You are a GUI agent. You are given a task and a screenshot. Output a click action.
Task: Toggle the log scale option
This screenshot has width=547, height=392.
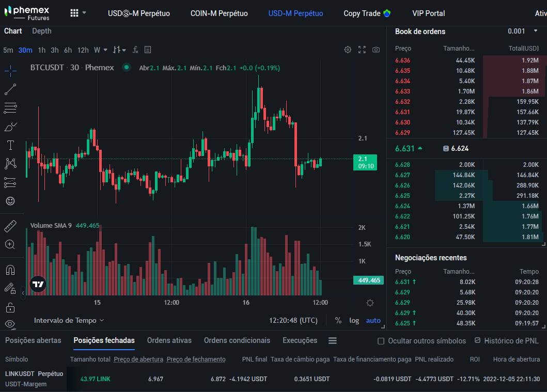(x=354, y=321)
